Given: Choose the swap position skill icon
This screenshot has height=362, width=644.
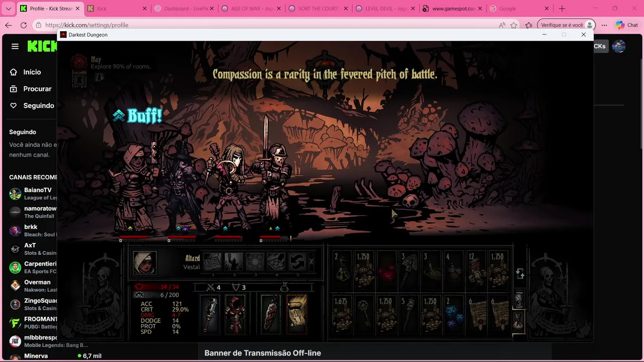Looking at the screenshot, I should point(297,262).
